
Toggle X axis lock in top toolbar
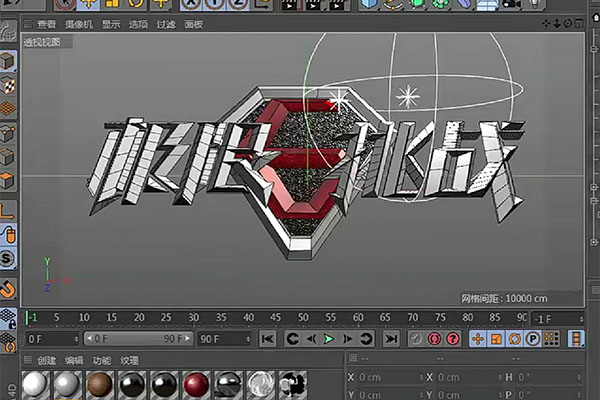point(191,4)
